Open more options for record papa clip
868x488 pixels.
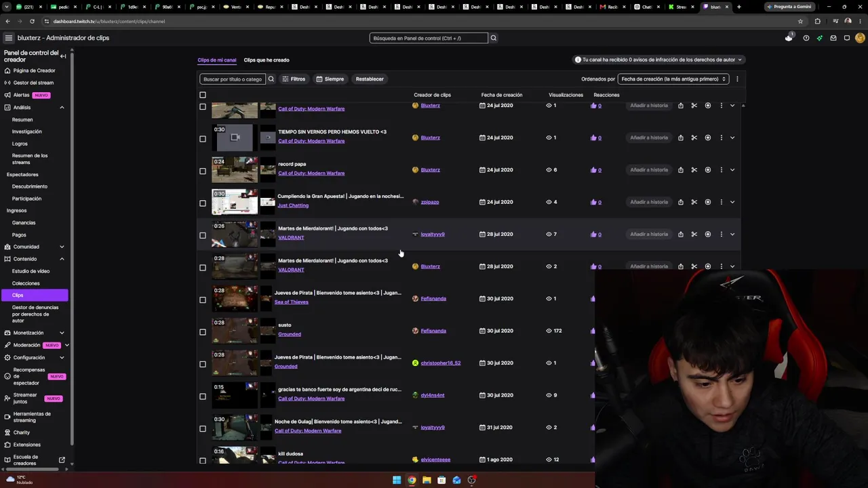(x=721, y=170)
